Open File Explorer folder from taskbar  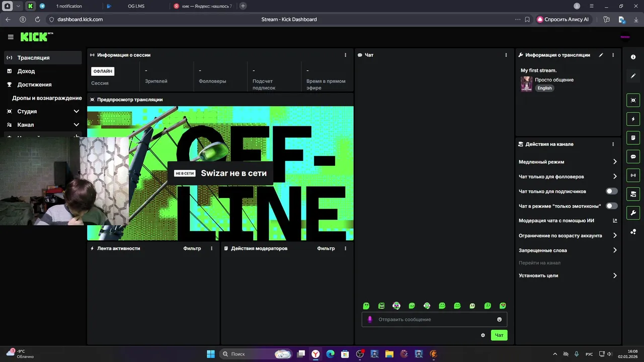pyautogui.click(x=389, y=354)
